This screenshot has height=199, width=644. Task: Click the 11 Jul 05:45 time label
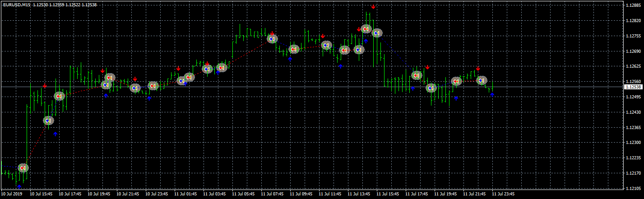(x=243, y=194)
